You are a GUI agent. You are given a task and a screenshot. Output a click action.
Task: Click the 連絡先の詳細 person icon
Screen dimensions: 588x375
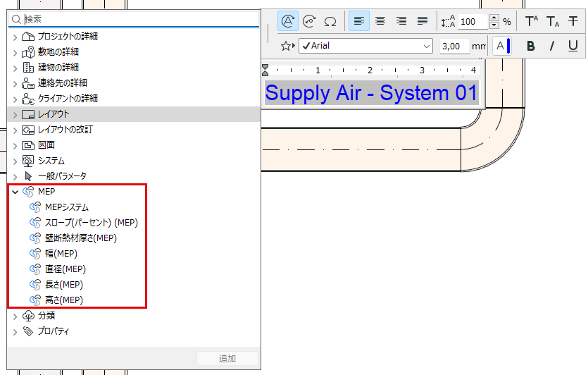[28, 83]
